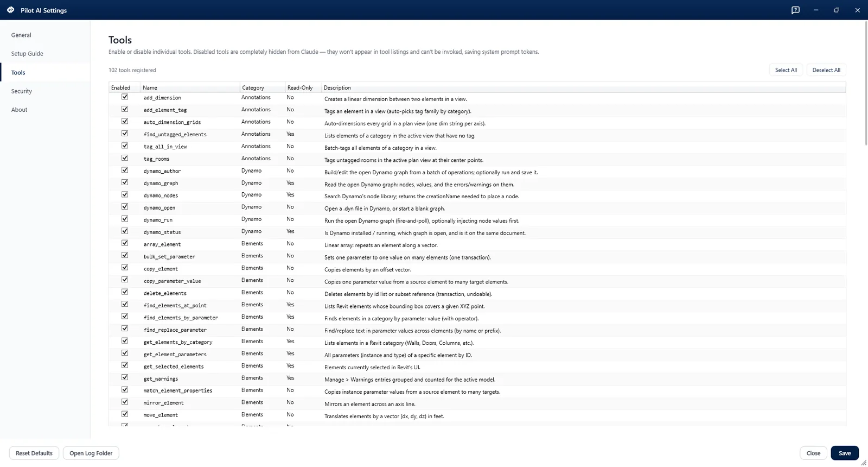Sort by the Name column header
The image size is (868, 467).
[x=190, y=87]
